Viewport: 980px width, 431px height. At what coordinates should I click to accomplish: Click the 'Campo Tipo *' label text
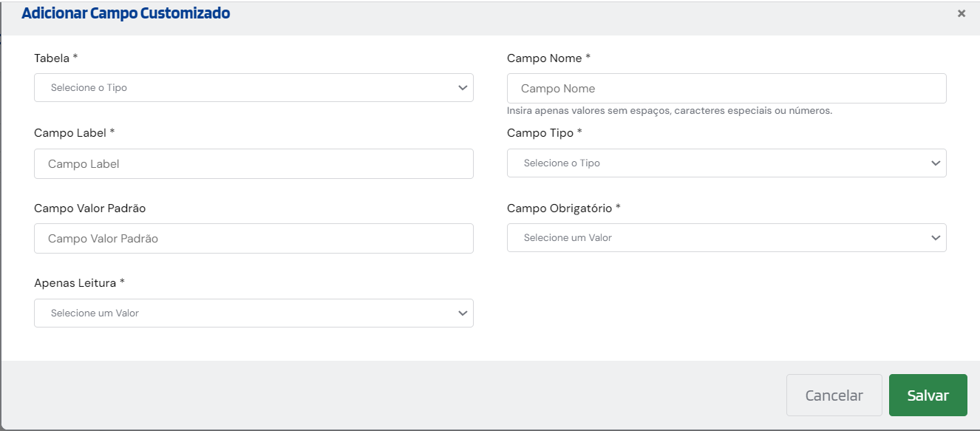(545, 133)
